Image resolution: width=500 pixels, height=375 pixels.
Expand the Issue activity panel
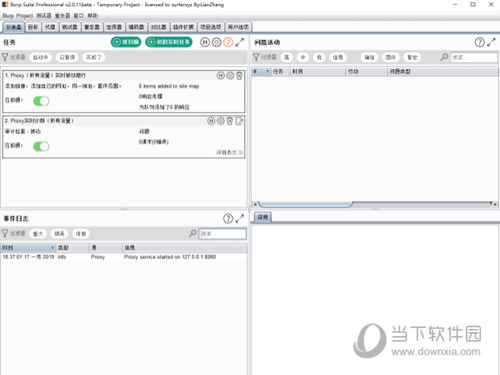[x=491, y=42]
